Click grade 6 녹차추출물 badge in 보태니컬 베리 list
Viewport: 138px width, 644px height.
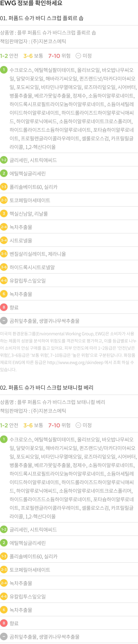[x=4, y=610]
